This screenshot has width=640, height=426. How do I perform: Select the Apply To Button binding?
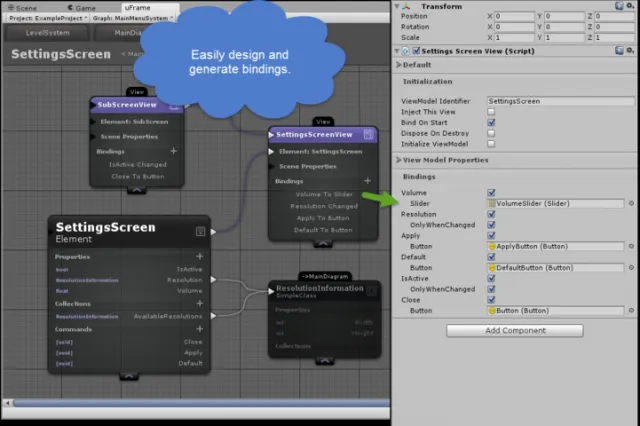pos(322,218)
